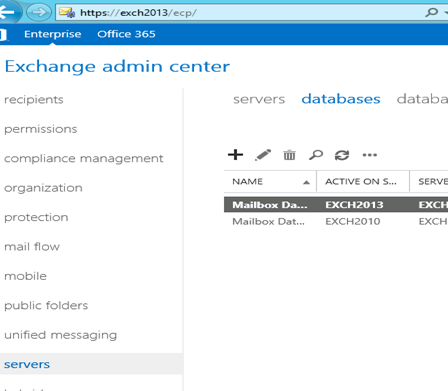Click the Exchange admin center title

coord(117,66)
